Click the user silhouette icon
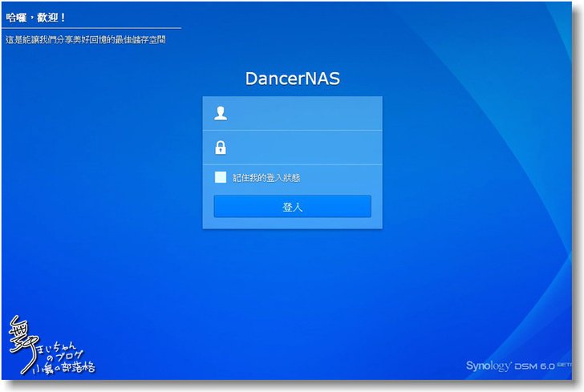 click(x=221, y=113)
